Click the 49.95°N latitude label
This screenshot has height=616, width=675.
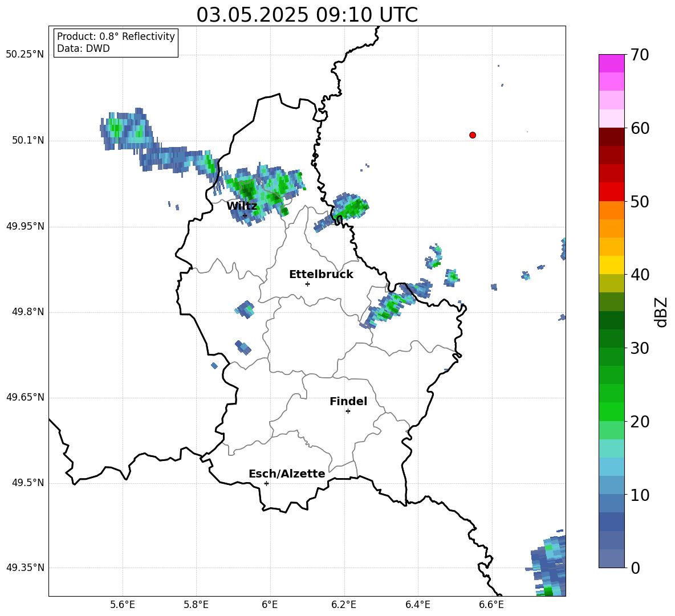coord(25,226)
